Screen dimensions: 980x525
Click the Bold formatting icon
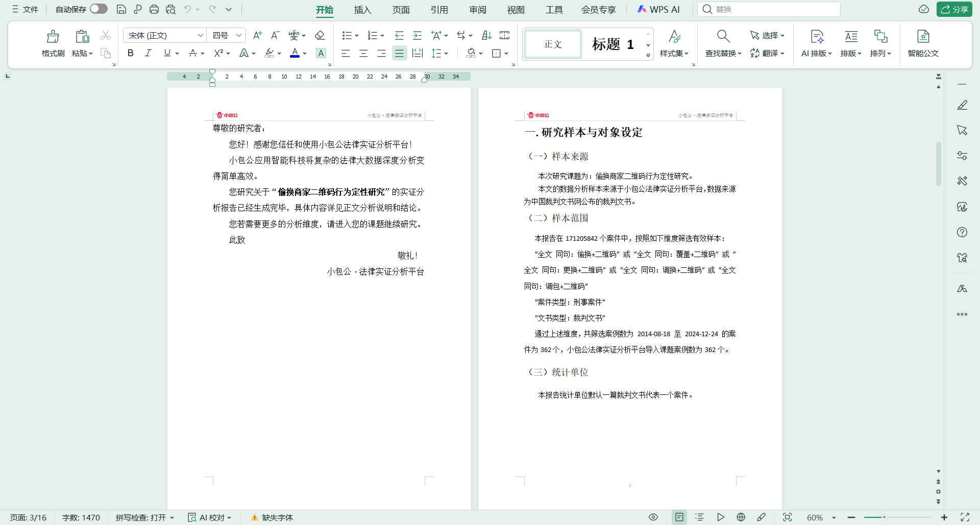pos(131,53)
